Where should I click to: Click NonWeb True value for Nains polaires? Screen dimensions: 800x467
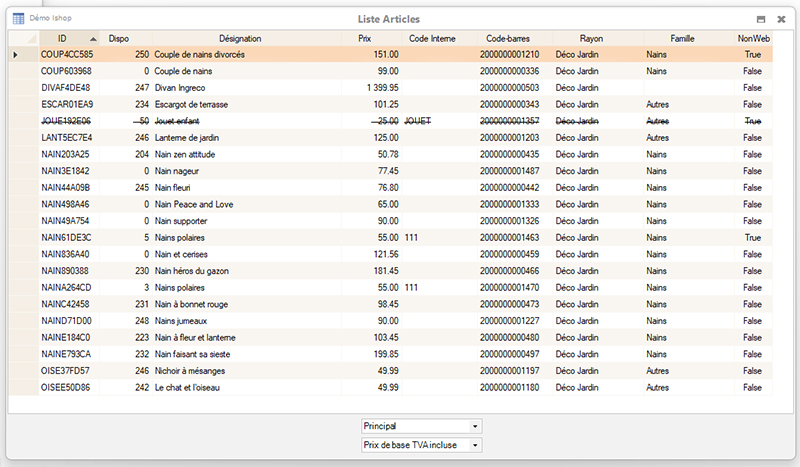click(752, 237)
